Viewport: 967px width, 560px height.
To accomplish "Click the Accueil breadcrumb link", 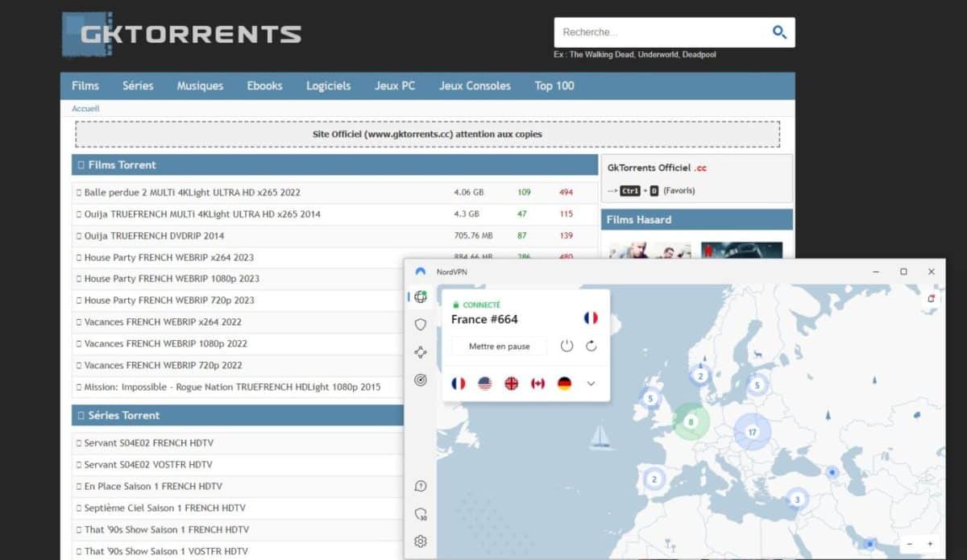I will click(x=85, y=109).
